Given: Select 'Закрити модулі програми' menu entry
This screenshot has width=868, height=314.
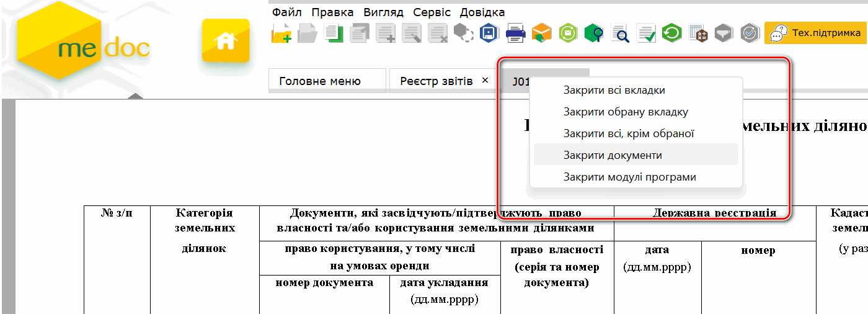Looking at the screenshot, I should click(x=629, y=177).
